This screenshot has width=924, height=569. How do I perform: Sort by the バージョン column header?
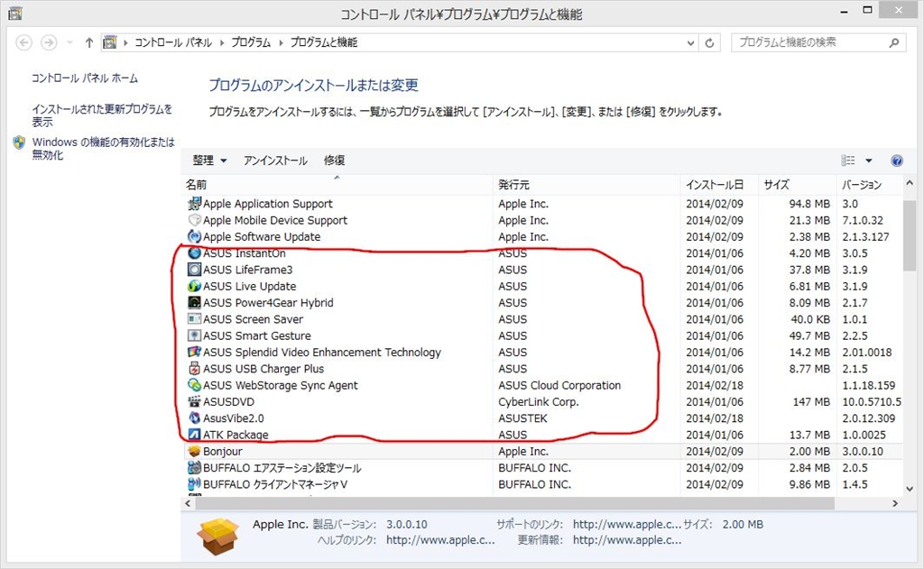[869, 185]
